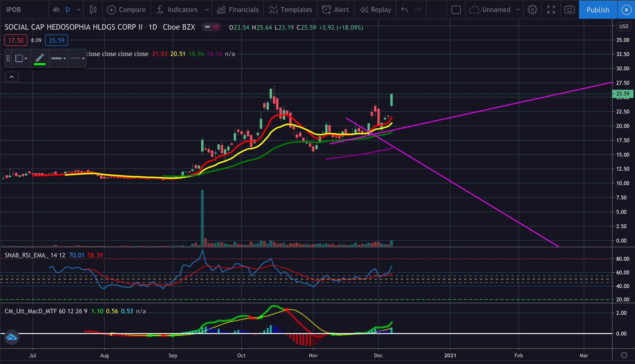This screenshot has width=635, height=364.
Task: Open the Replay mode
Action: pos(375,10)
